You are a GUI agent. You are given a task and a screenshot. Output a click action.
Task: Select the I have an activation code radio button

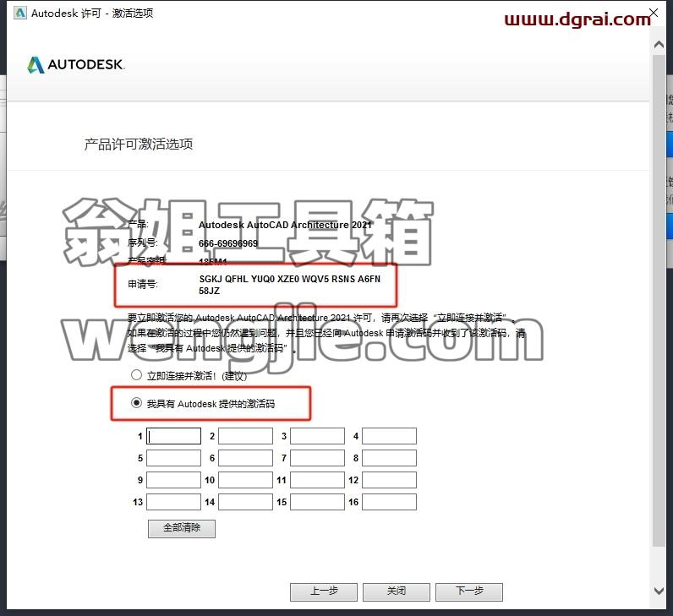click(136, 403)
